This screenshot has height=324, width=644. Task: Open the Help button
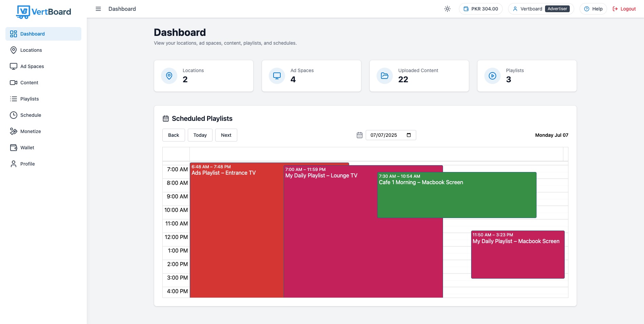point(593,9)
